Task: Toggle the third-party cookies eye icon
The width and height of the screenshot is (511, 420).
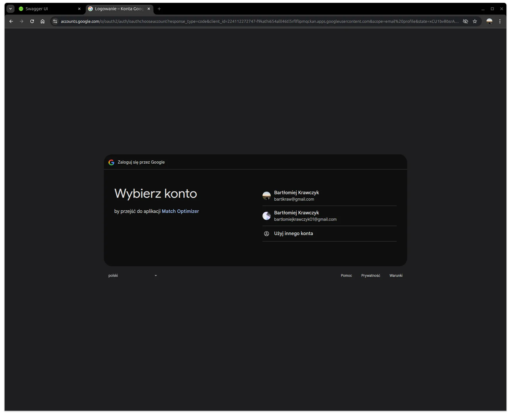Action: (x=465, y=21)
